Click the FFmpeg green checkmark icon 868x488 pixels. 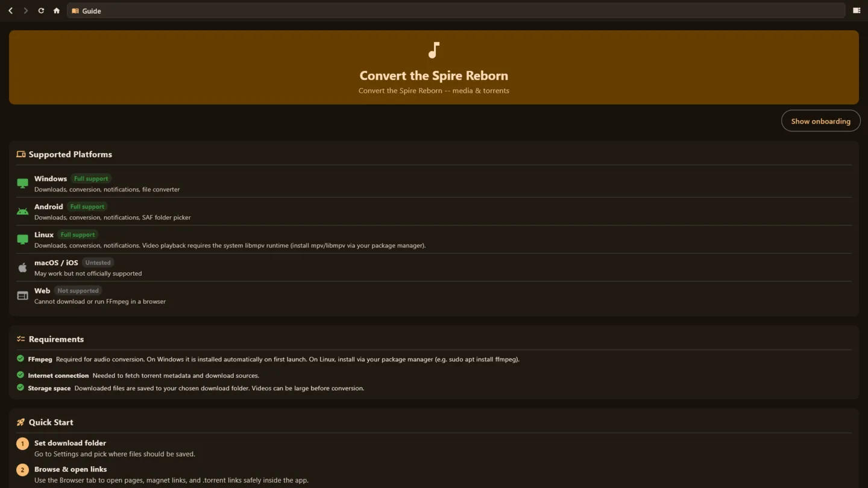(x=20, y=358)
